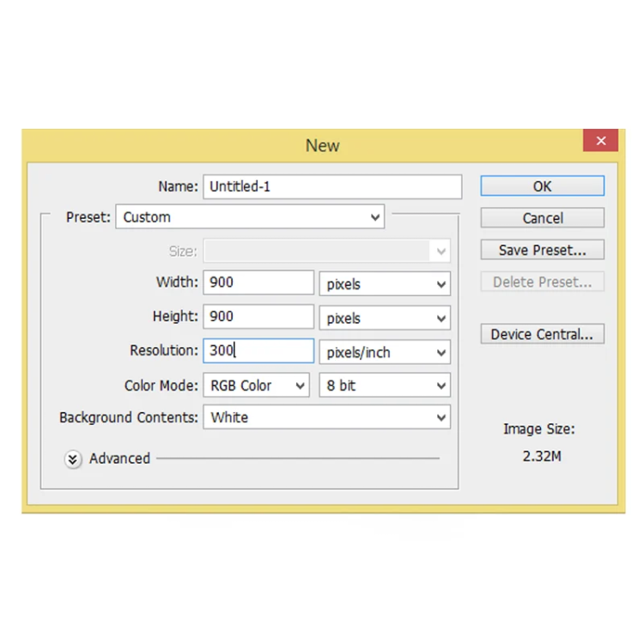Click the New dialog title bar
Viewport: 644px width, 644px height.
pyautogui.click(x=322, y=145)
